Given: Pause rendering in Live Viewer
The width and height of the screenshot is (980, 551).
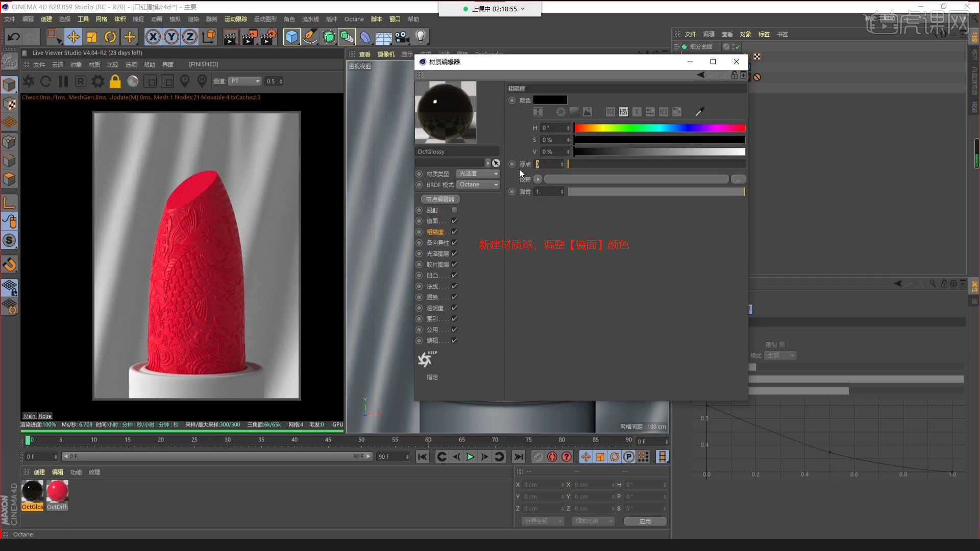Looking at the screenshot, I should (x=63, y=81).
